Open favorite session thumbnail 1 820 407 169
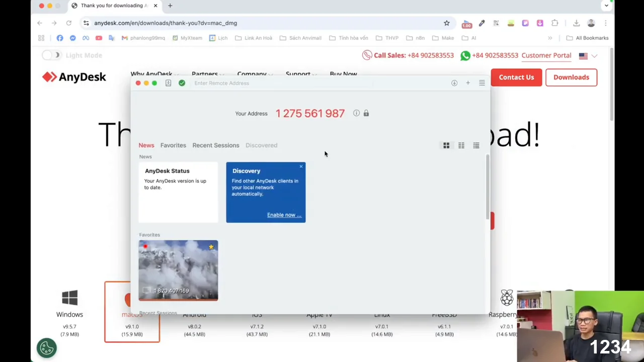Image resolution: width=644 pixels, height=362 pixels. click(179, 270)
